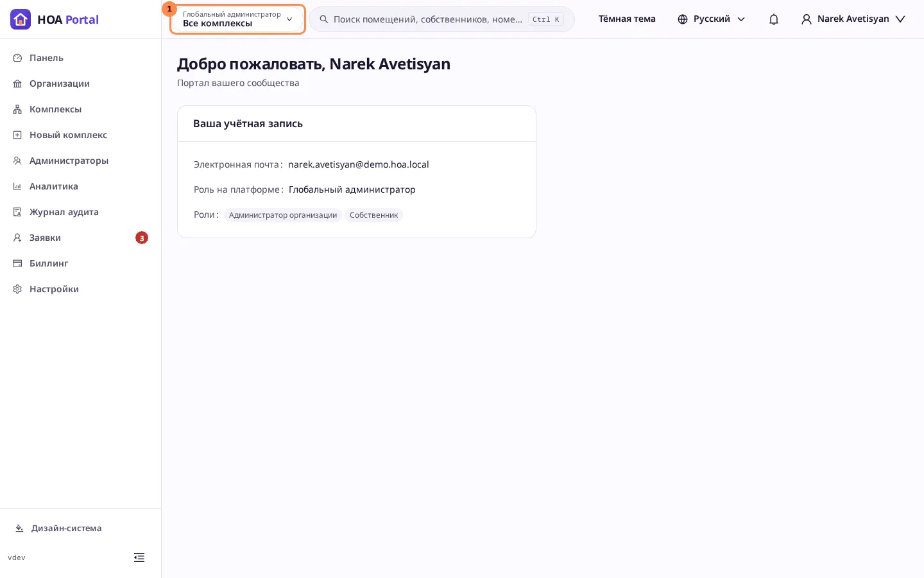Click the Аналитика chart icon
924x578 pixels.
pyautogui.click(x=17, y=186)
